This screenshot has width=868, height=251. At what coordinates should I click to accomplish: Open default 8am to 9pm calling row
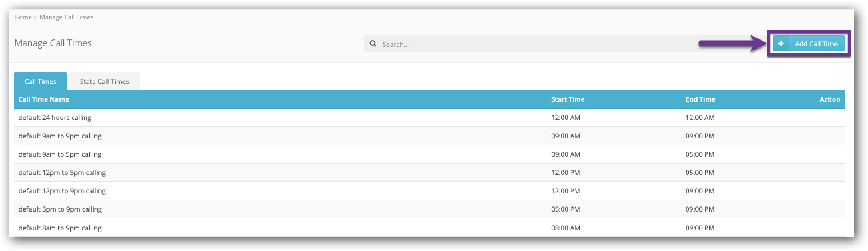pos(60,228)
